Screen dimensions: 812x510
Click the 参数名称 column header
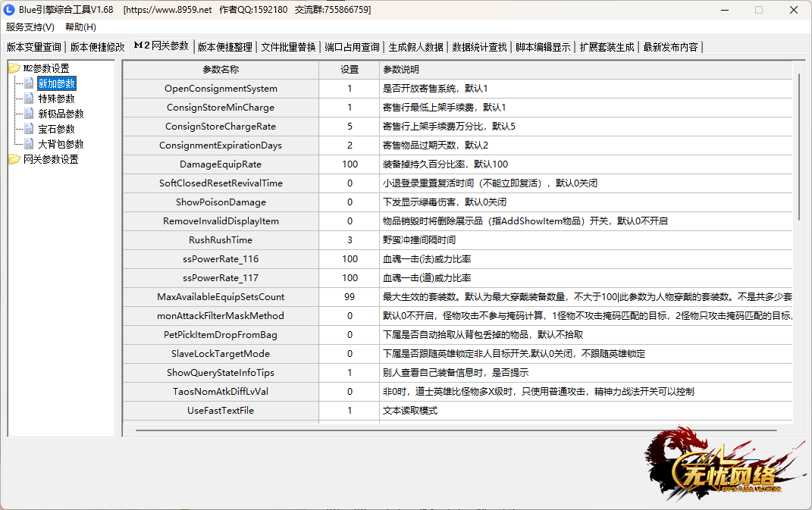[221, 70]
